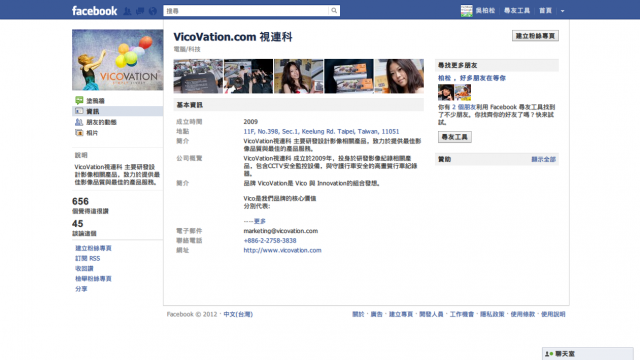Click the facebook logo

(x=94, y=11)
